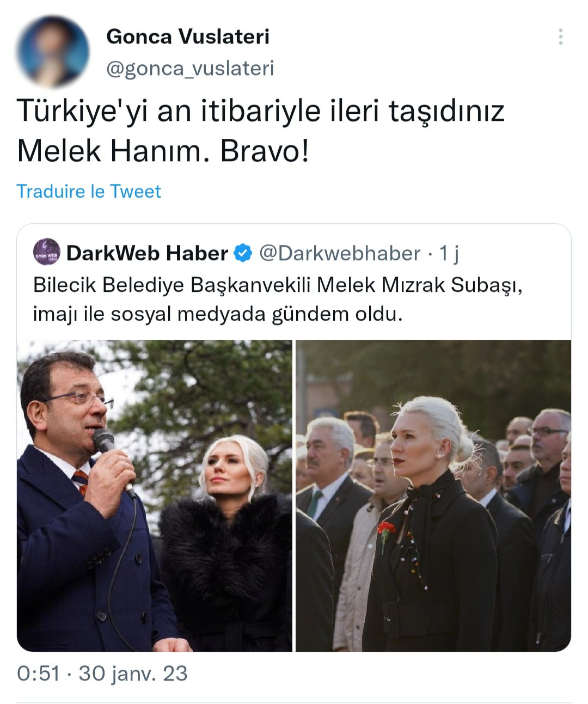Select the main tweet text ending in Bravo!
The width and height of the screenshot is (588, 704).
pyautogui.click(x=261, y=131)
